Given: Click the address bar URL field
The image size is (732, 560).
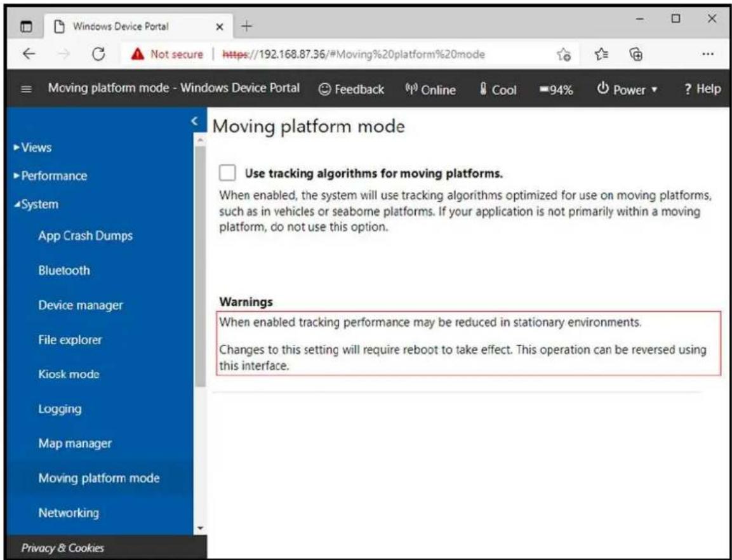Looking at the screenshot, I should 354,54.
